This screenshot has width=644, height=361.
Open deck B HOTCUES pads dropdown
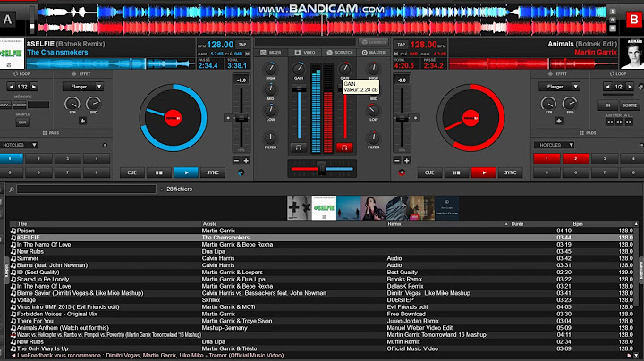[554, 145]
